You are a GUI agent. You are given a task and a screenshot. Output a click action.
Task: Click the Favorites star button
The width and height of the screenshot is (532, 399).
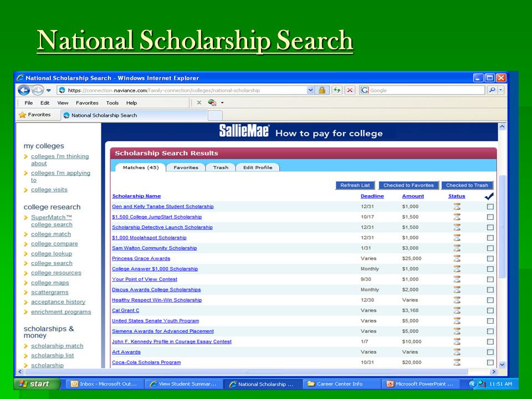[x=35, y=115]
